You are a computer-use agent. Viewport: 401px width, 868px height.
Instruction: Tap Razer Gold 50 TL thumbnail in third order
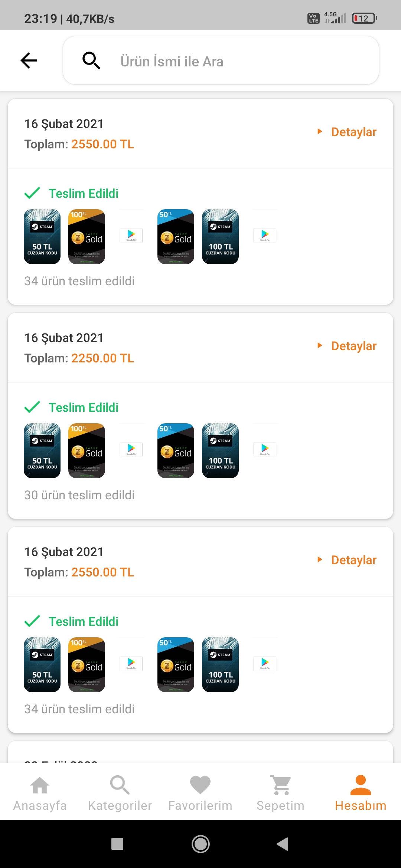coord(176,665)
